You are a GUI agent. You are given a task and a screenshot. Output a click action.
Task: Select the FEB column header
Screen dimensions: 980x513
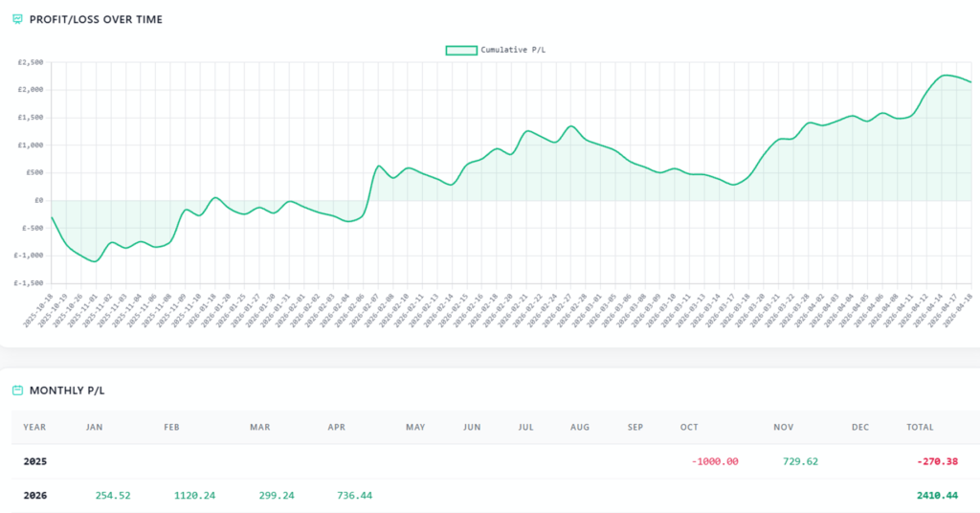[172, 427]
